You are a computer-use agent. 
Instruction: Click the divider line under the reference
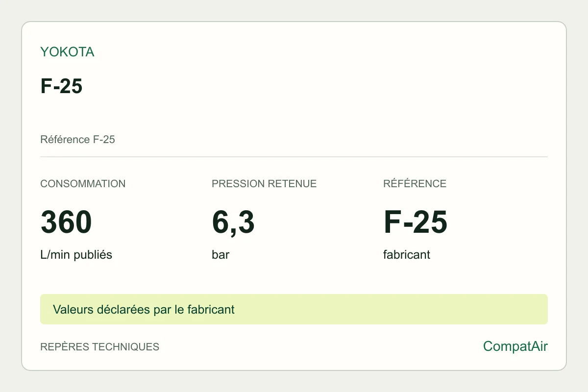pyautogui.click(x=294, y=157)
